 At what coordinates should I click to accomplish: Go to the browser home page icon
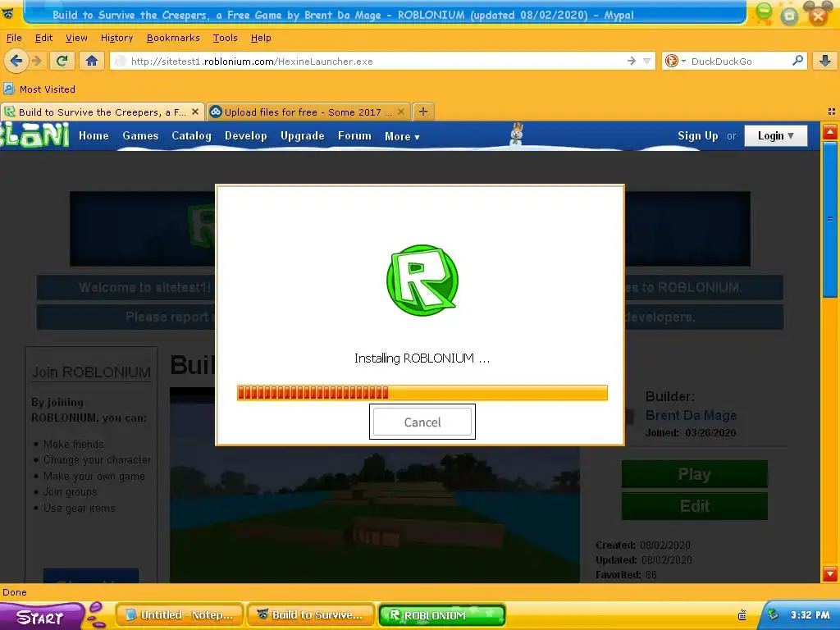(x=92, y=61)
